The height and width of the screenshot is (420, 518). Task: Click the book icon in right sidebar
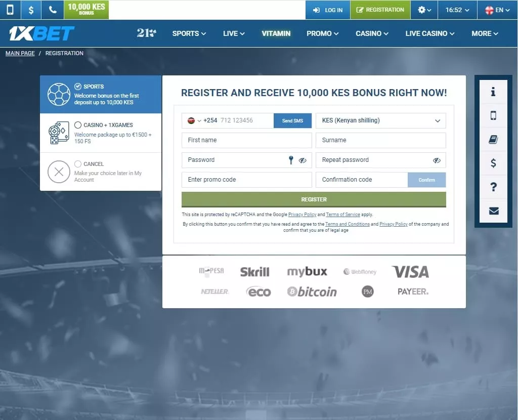pos(493,140)
